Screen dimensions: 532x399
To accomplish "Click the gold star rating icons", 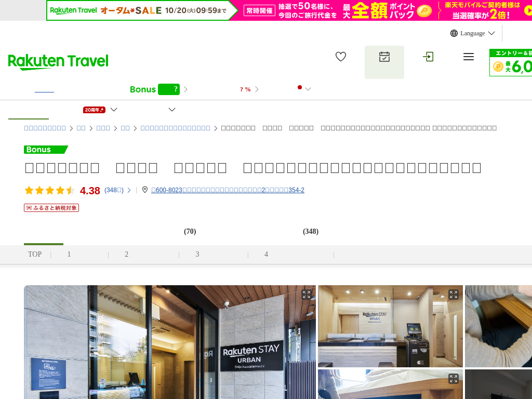I will pos(49,190).
